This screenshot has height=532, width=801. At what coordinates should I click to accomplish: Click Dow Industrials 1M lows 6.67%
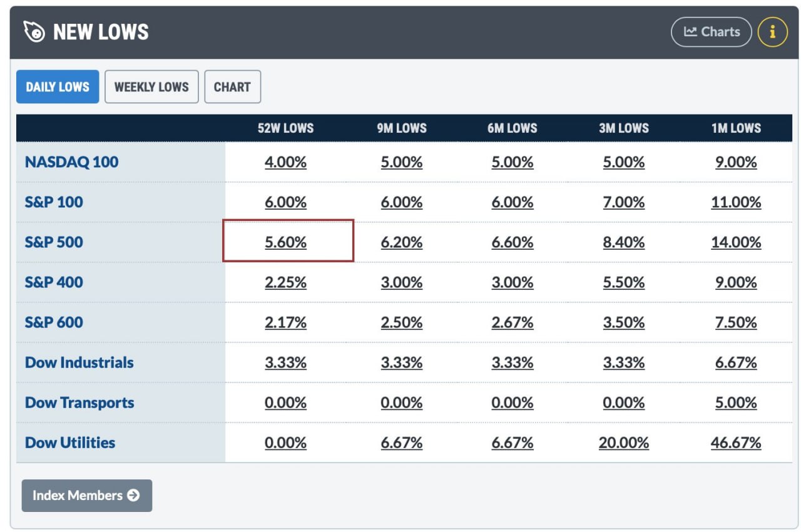click(x=736, y=362)
